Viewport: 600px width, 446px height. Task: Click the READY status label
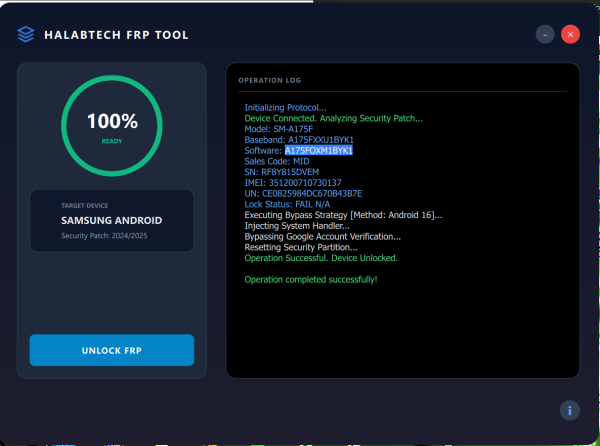tap(112, 141)
